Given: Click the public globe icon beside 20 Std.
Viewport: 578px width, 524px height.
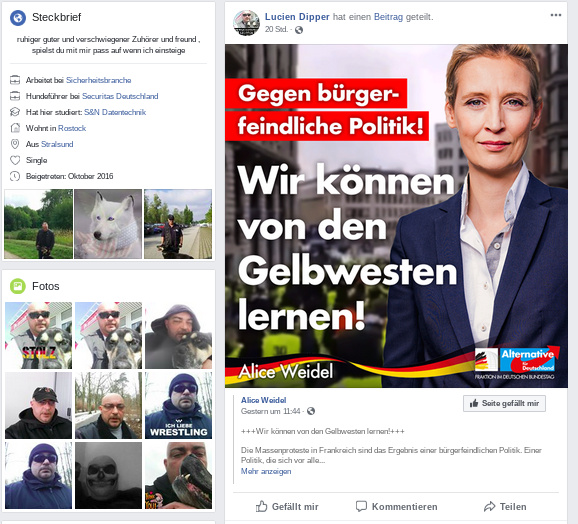Looking at the screenshot, I should point(299,30).
